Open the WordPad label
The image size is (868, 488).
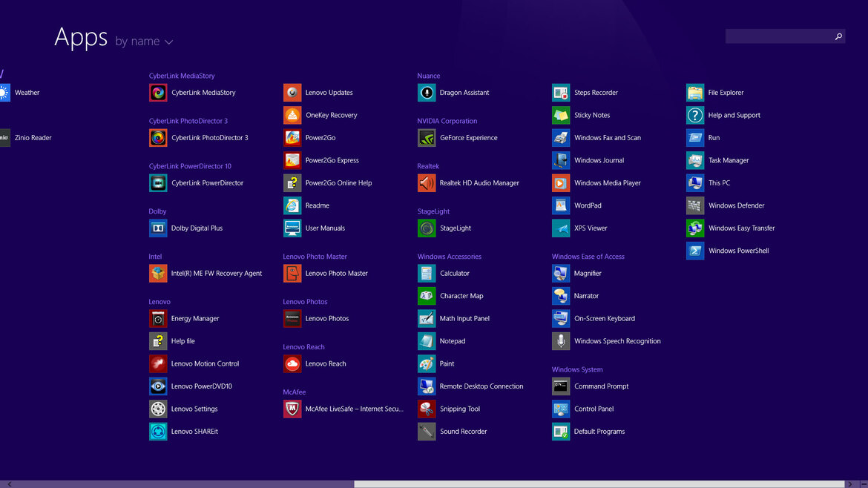(x=588, y=205)
